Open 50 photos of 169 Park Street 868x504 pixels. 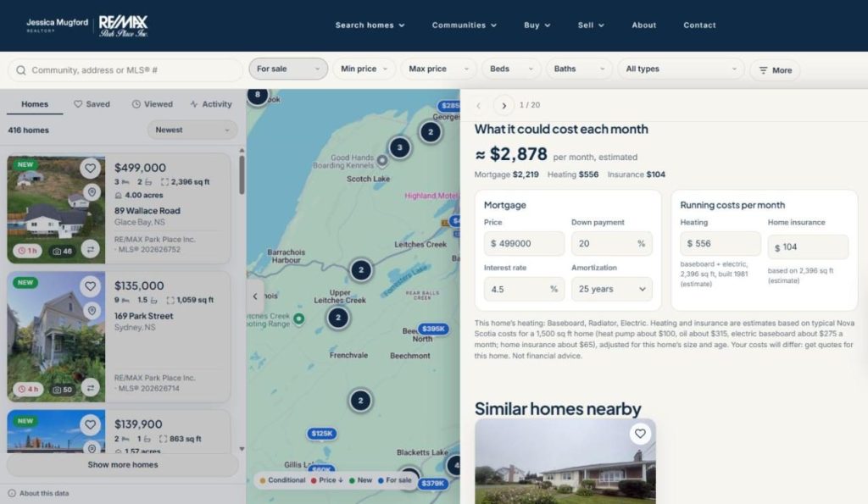[x=62, y=390]
